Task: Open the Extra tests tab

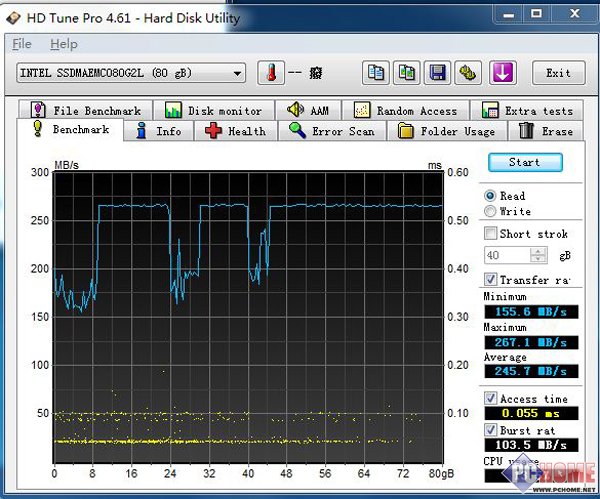Action: pyautogui.click(x=527, y=111)
